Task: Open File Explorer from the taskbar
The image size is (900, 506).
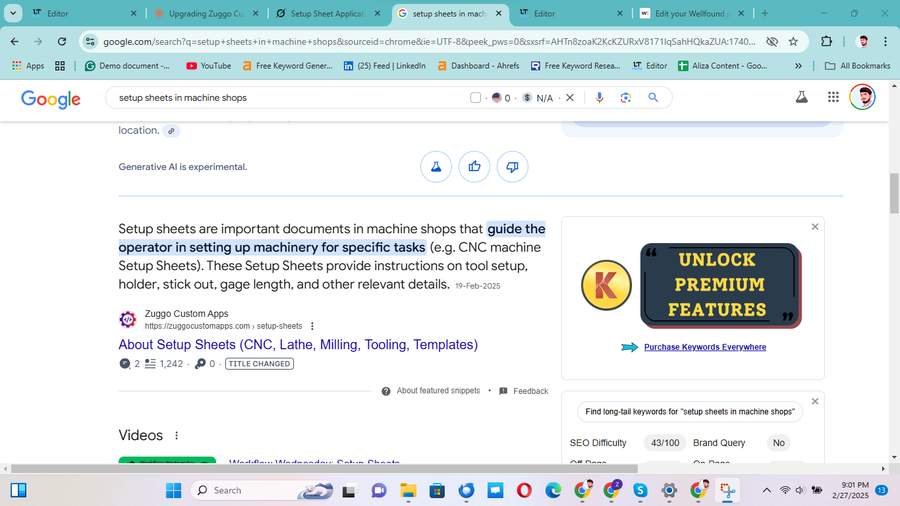Action: click(408, 491)
